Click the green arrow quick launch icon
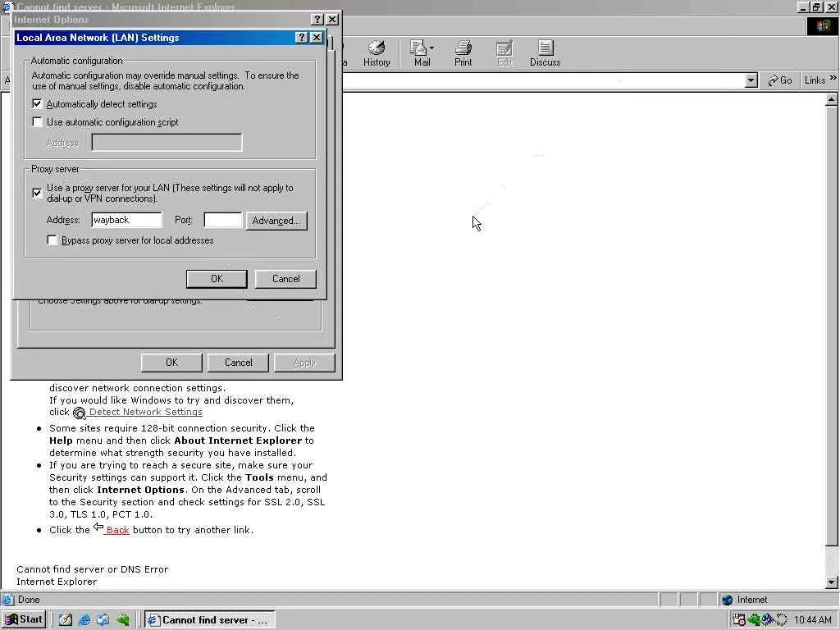This screenshot has width=840, height=630. click(123, 620)
